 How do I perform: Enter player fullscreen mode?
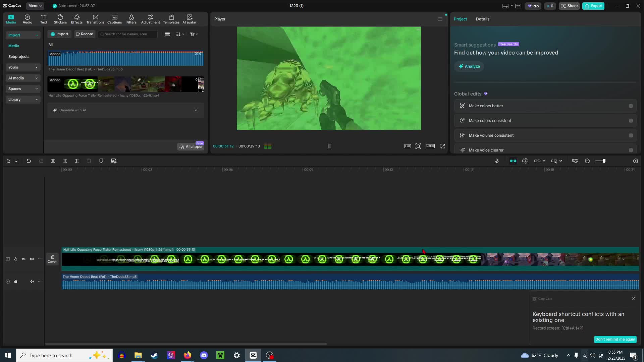(x=443, y=146)
